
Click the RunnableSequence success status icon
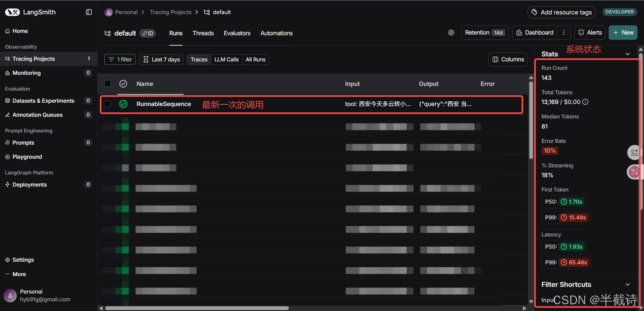pos(123,104)
